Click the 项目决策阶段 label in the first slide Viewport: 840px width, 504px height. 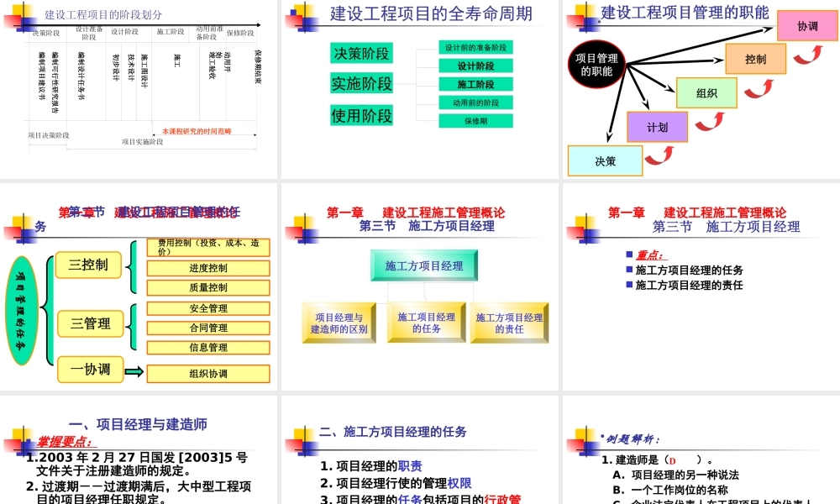49,135
